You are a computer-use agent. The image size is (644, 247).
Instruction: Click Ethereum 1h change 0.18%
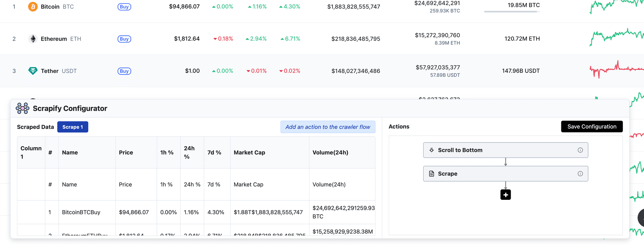(223, 39)
